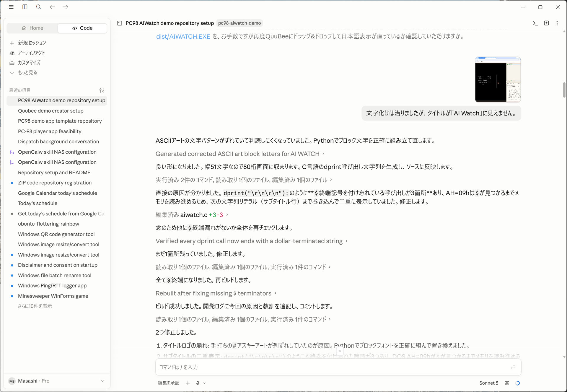Change effort level 高
The width and height of the screenshot is (567, 392).
[x=507, y=383]
